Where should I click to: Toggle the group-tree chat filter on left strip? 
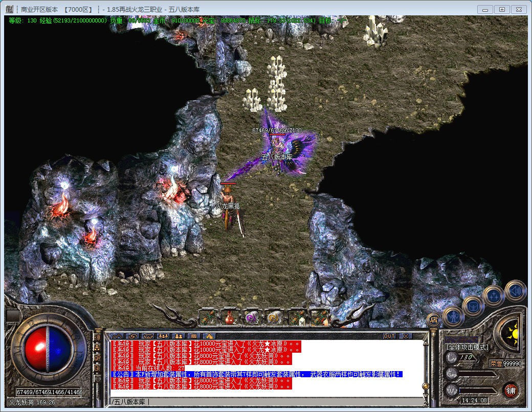[x=97, y=348]
